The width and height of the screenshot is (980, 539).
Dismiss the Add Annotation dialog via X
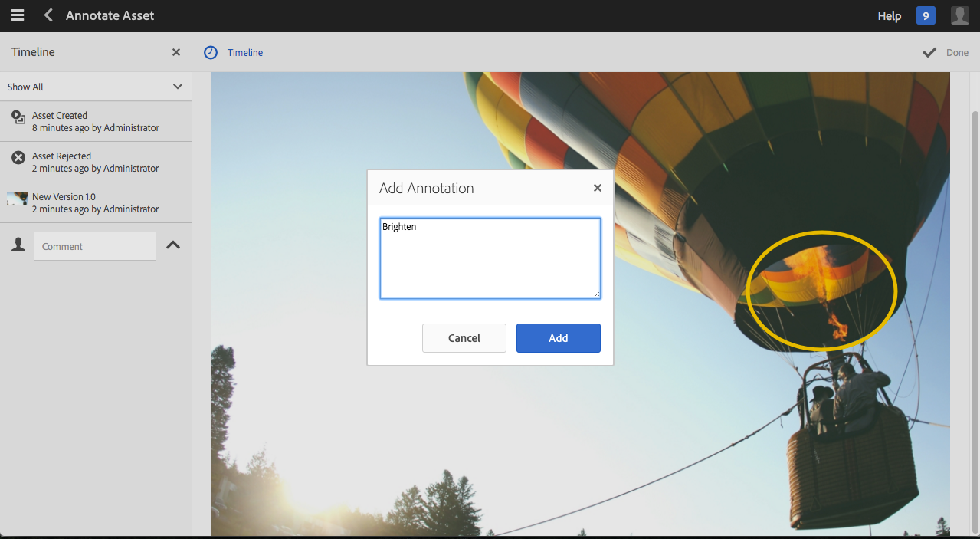(598, 187)
